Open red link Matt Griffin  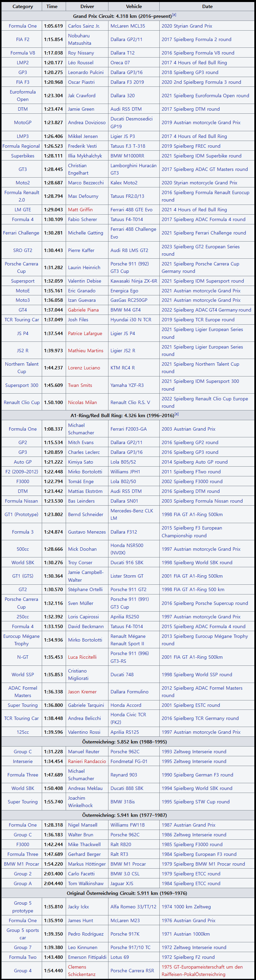click(80, 210)
